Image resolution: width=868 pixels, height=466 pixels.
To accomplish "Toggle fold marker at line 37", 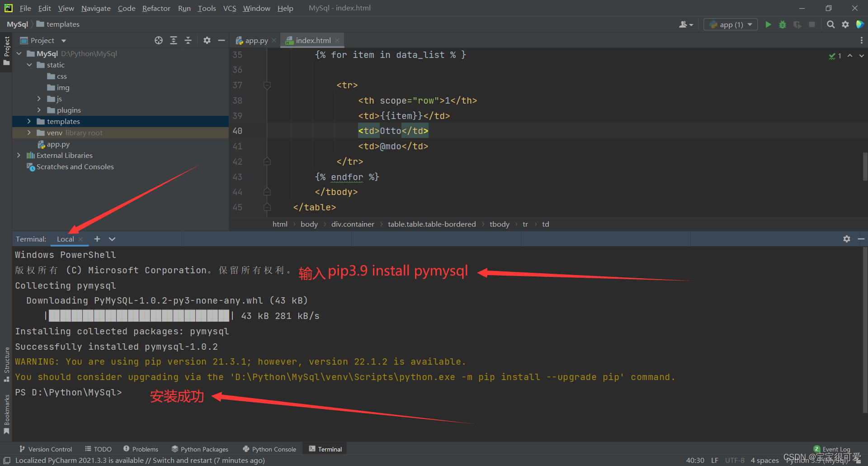I will pos(267,85).
